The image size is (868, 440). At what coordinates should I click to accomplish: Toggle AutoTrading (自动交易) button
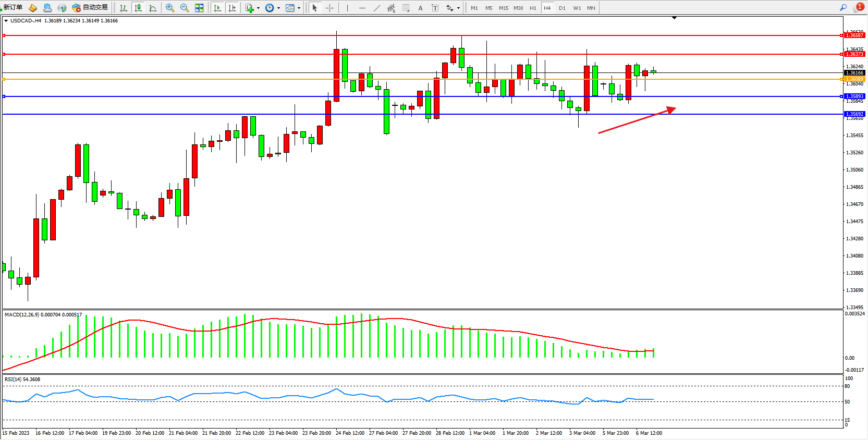tap(90, 8)
